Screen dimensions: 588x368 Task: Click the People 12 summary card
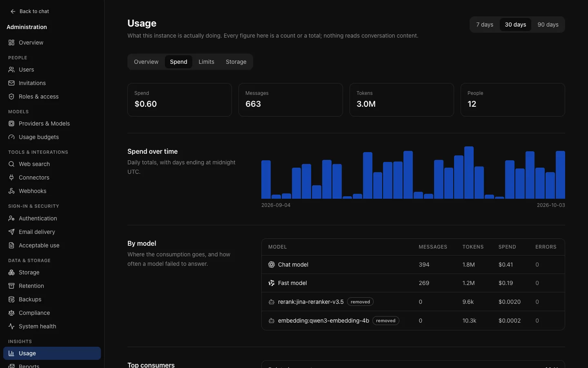click(x=513, y=100)
